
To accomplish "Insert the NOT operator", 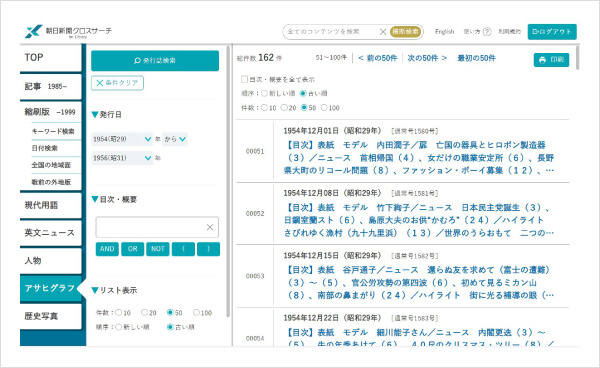I will tap(158, 249).
